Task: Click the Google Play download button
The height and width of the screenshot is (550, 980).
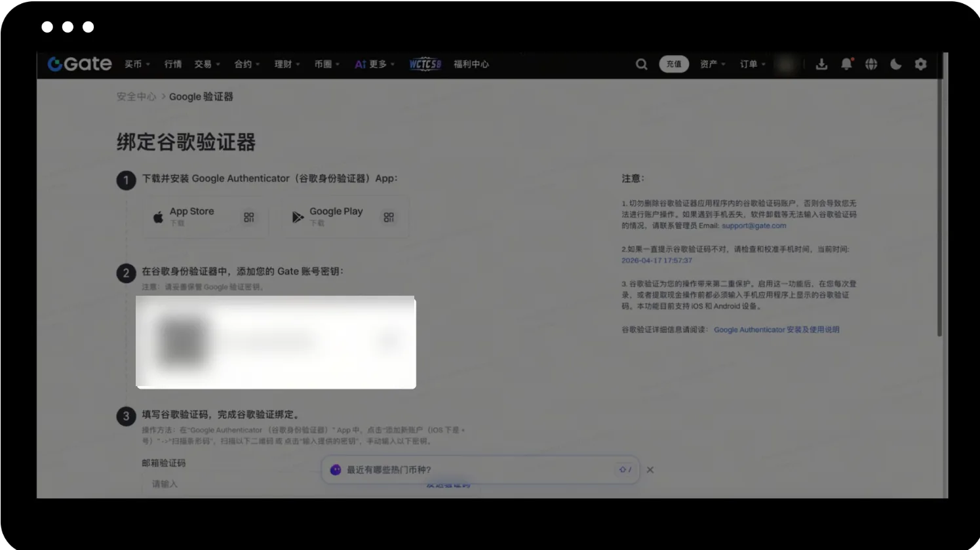Action: coord(345,217)
